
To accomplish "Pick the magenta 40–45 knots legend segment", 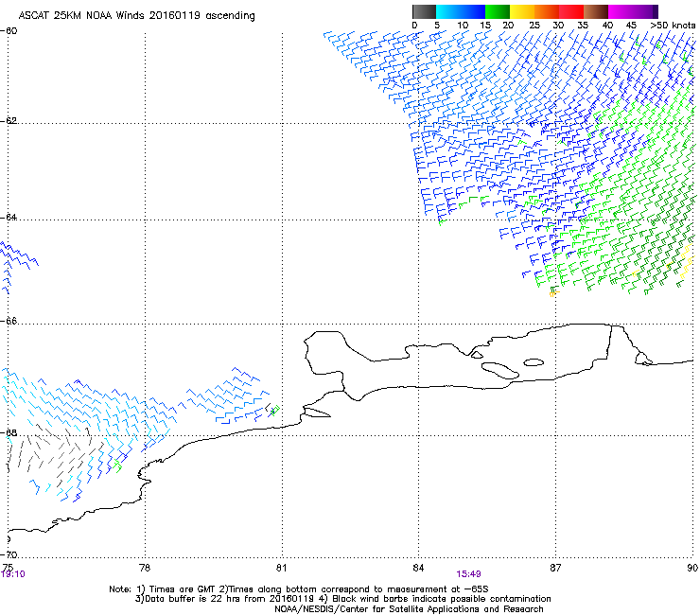I will click(x=621, y=11).
